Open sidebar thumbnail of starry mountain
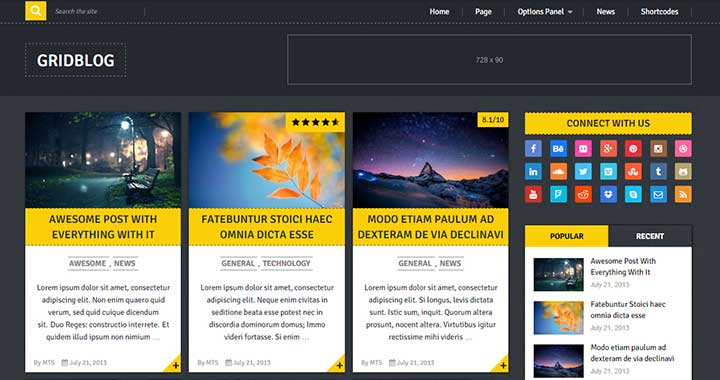This screenshot has width=720, height=380. (x=558, y=361)
